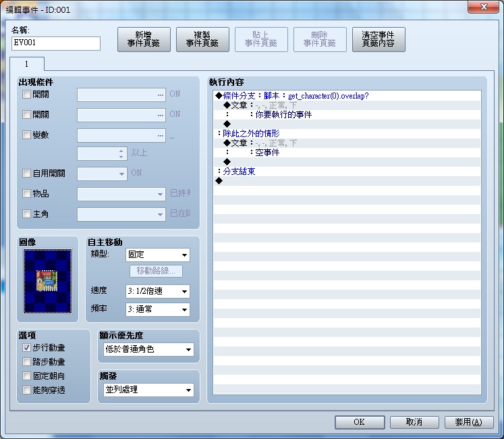Select the line 空事件
This screenshot has width=504, height=439.
347,152
